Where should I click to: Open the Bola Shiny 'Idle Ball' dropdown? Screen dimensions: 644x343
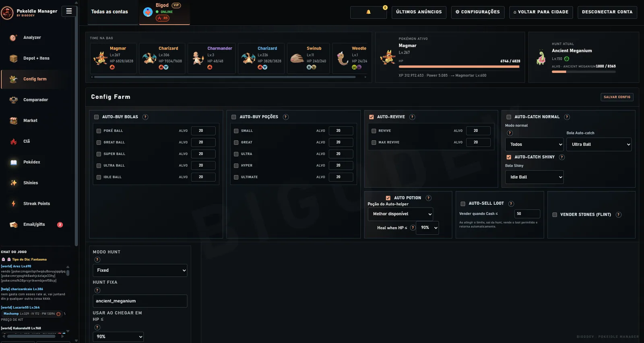(x=534, y=177)
